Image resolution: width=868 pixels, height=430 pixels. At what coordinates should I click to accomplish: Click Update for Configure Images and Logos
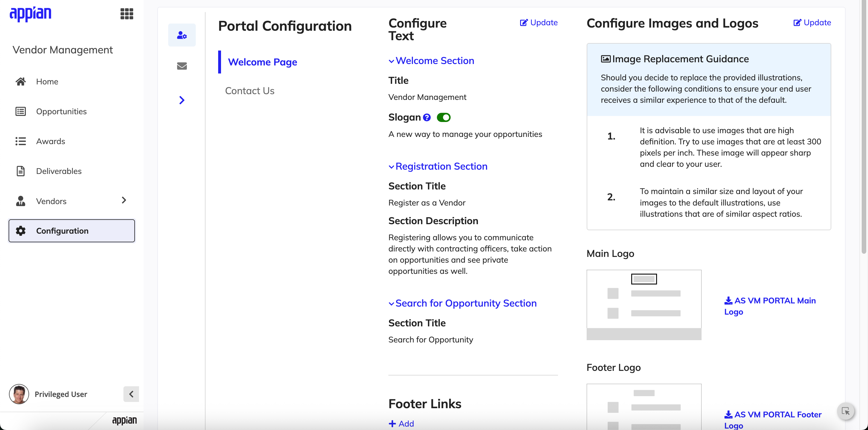(812, 23)
